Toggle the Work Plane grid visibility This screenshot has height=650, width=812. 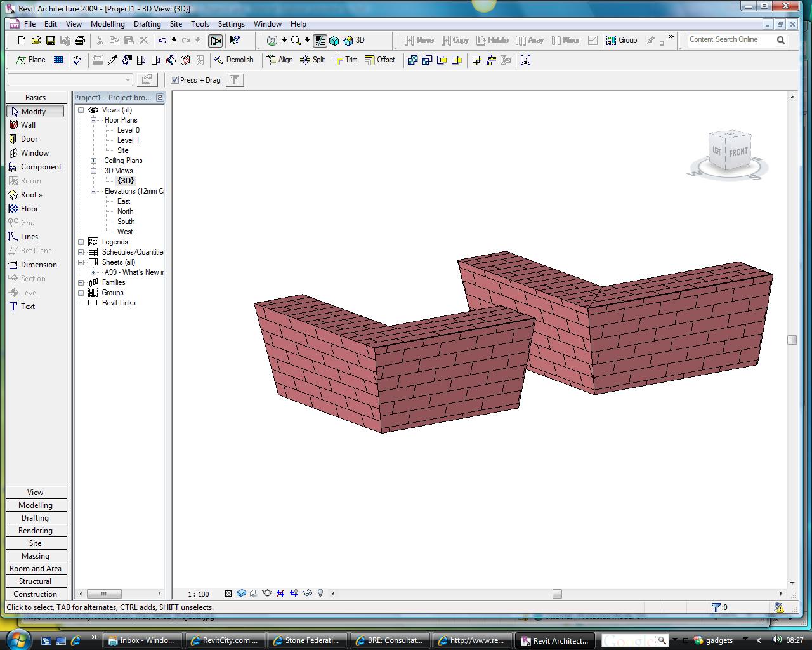[58, 60]
